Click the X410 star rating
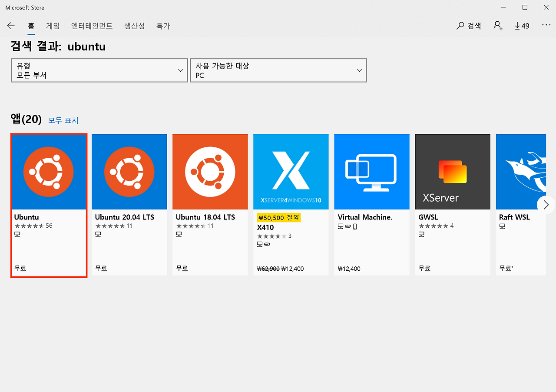Image resolution: width=556 pixels, height=392 pixels. click(x=272, y=236)
